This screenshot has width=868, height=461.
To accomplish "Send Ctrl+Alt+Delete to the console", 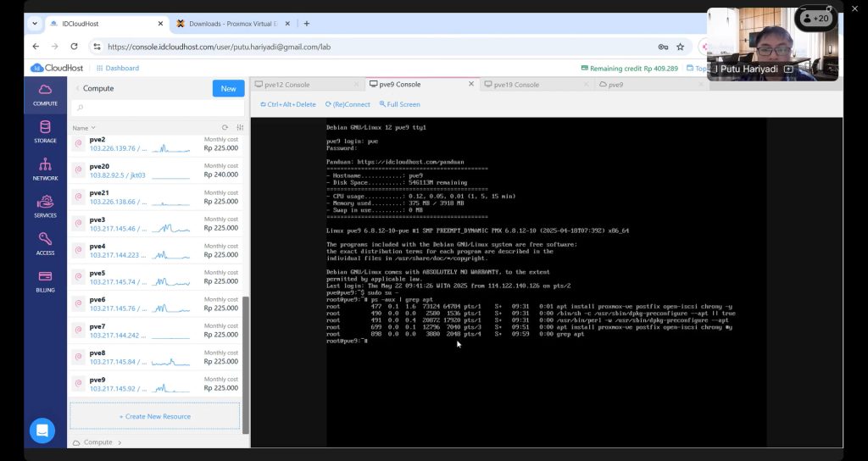I will (288, 104).
